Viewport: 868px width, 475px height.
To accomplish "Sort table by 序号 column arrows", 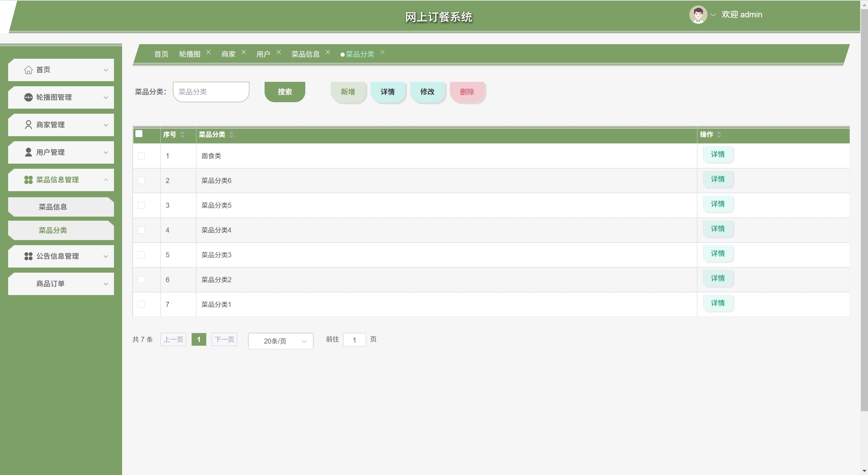I will 182,135.
